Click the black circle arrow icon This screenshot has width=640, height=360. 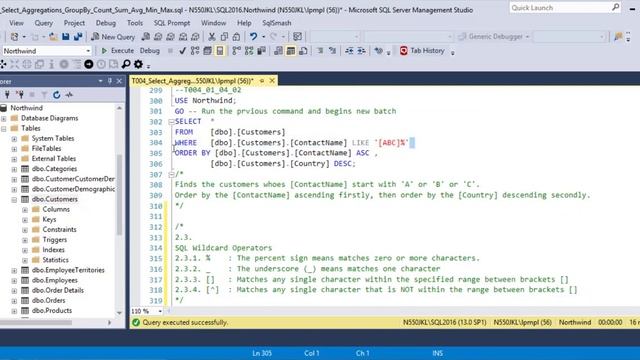(89, 64)
